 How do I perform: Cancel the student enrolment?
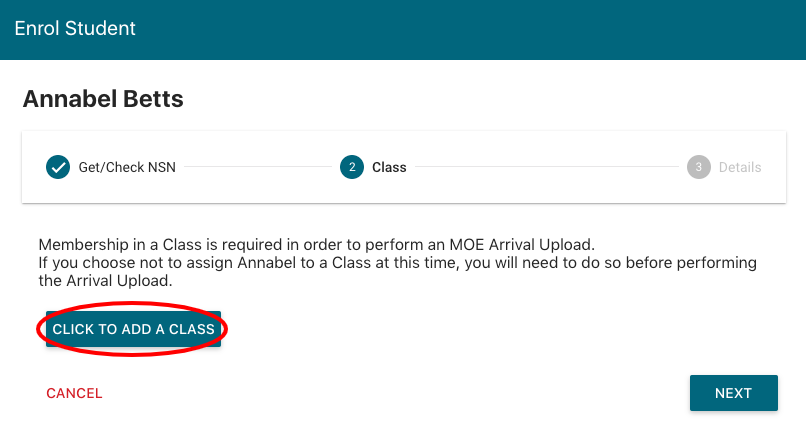pos(74,393)
